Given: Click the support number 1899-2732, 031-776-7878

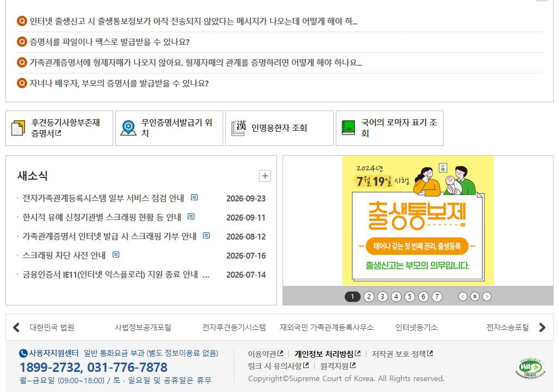Looking at the screenshot, I should (x=94, y=367).
